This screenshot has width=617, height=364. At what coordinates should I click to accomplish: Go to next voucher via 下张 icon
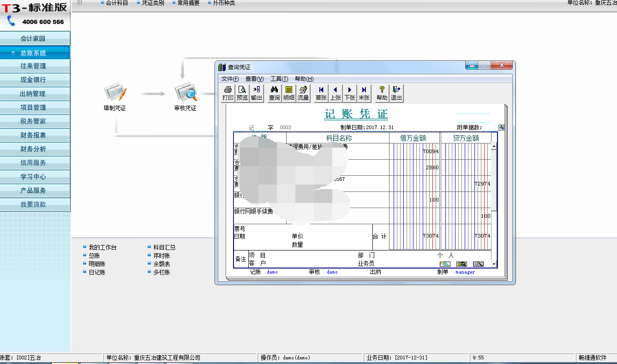tap(349, 93)
